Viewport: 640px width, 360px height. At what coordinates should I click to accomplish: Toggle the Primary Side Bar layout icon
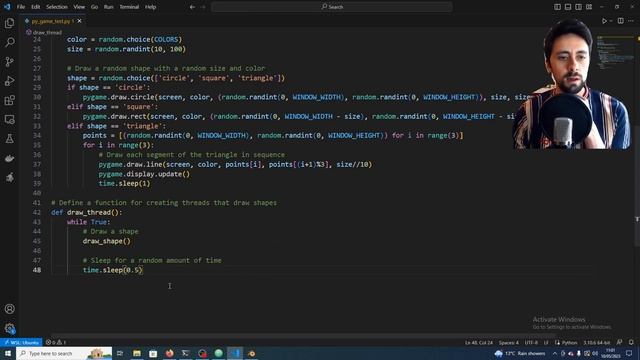[557, 7]
